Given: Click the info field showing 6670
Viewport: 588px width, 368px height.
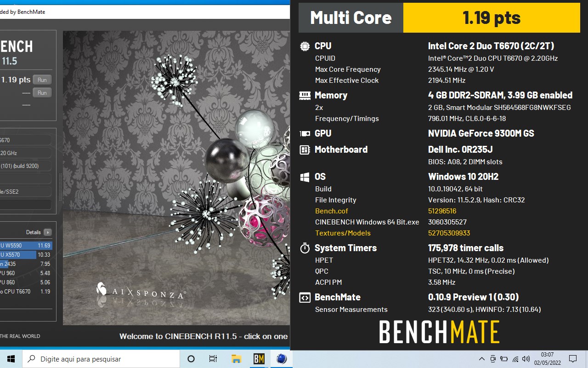Looking at the screenshot, I should pyautogui.click(x=26, y=140).
